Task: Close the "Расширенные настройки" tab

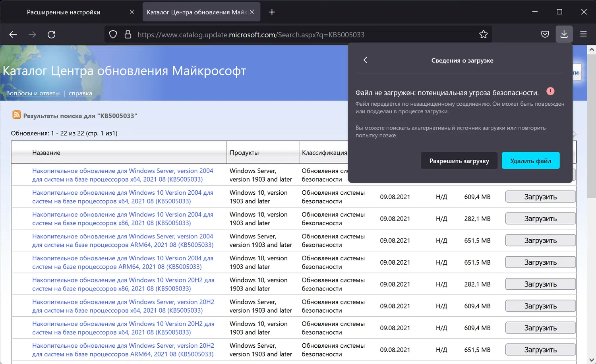Action: pyautogui.click(x=132, y=12)
